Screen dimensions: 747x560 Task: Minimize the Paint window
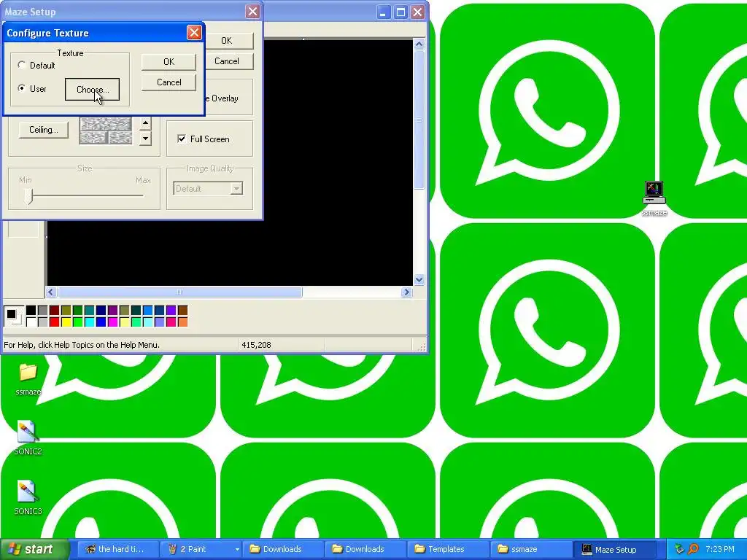(384, 12)
